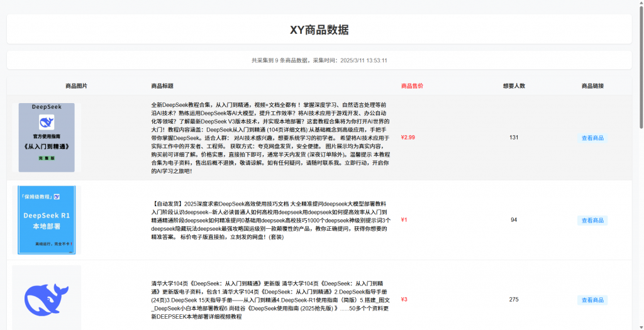This screenshot has width=644, height=330.
Task: Select the ¥1 price
Action: click(404, 220)
